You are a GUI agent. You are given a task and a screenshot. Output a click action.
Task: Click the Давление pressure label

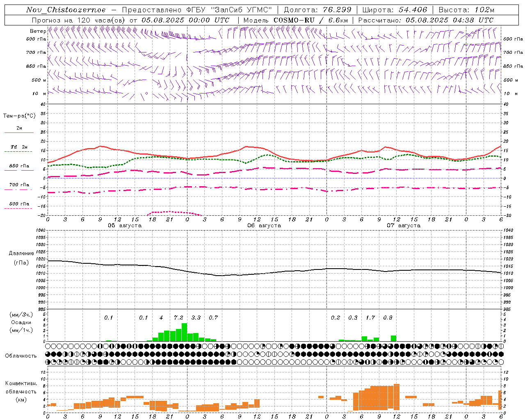coord(21,253)
